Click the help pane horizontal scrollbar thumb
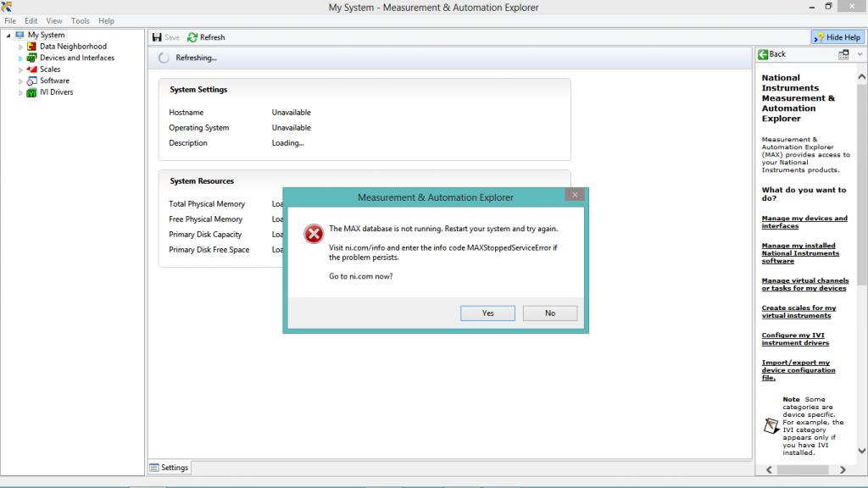 coord(803,469)
